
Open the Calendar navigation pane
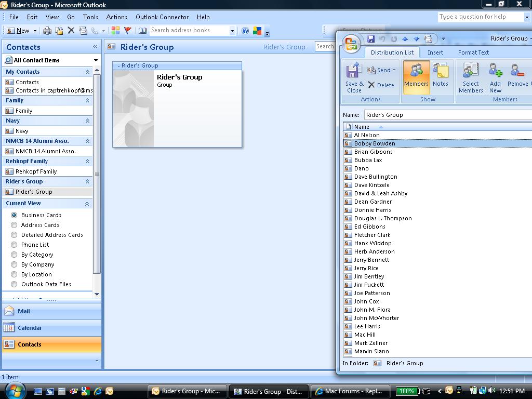coord(51,328)
